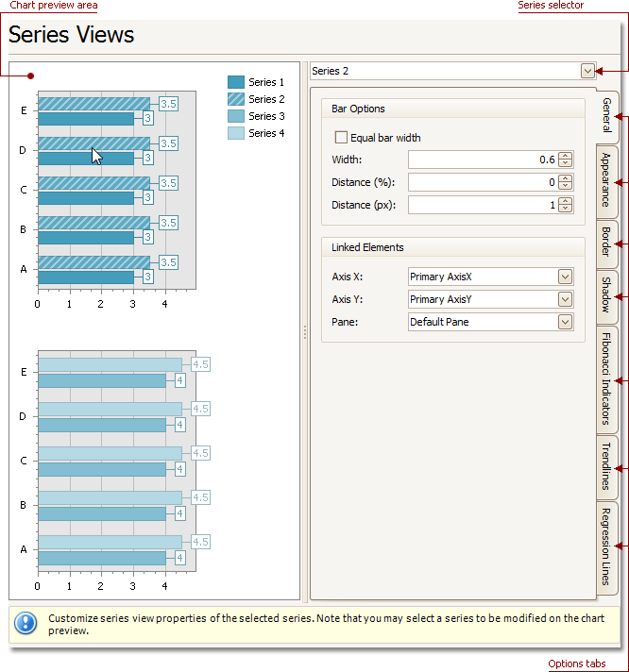Open the Trendlines tab
The height and width of the screenshot is (672, 629).
pyautogui.click(x=606, y=467)
